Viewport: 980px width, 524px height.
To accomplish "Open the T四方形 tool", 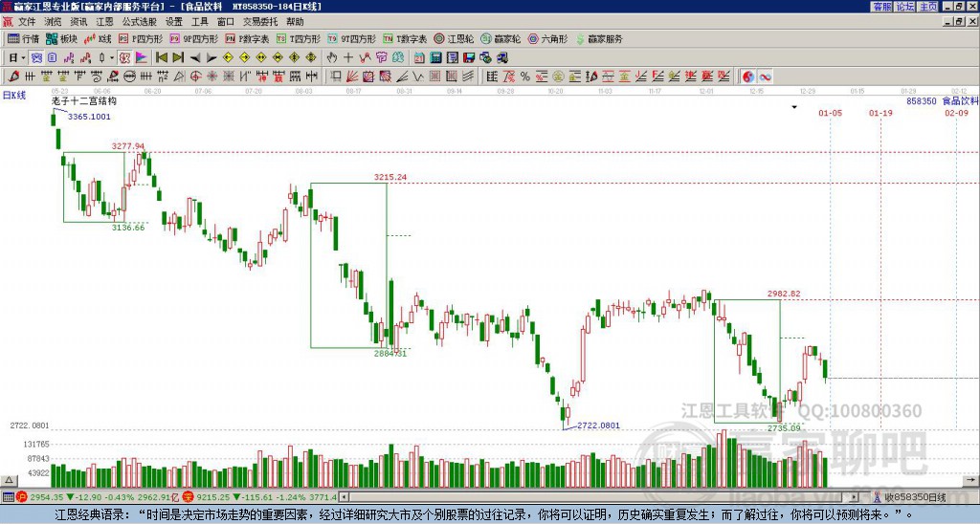I will (x=299, y=38).
